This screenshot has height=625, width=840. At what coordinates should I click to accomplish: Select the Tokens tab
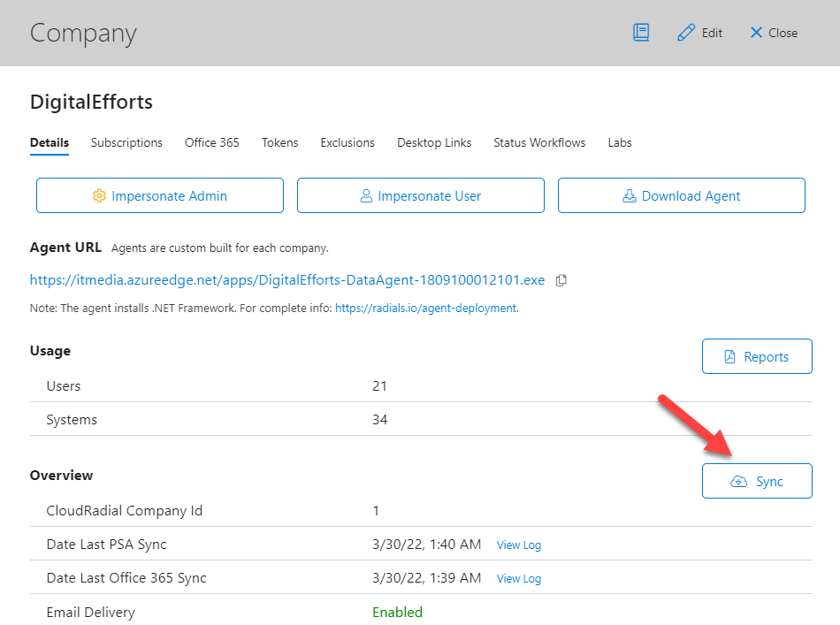279,142
